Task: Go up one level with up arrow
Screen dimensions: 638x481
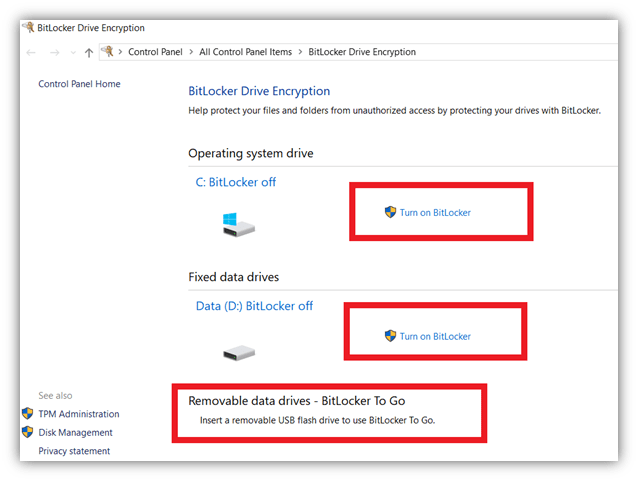Action: point(89,52)
